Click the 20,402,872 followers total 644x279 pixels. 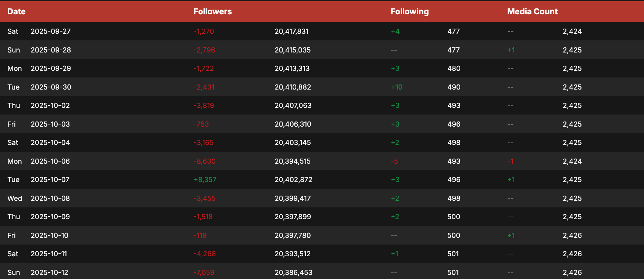point(293,180)
